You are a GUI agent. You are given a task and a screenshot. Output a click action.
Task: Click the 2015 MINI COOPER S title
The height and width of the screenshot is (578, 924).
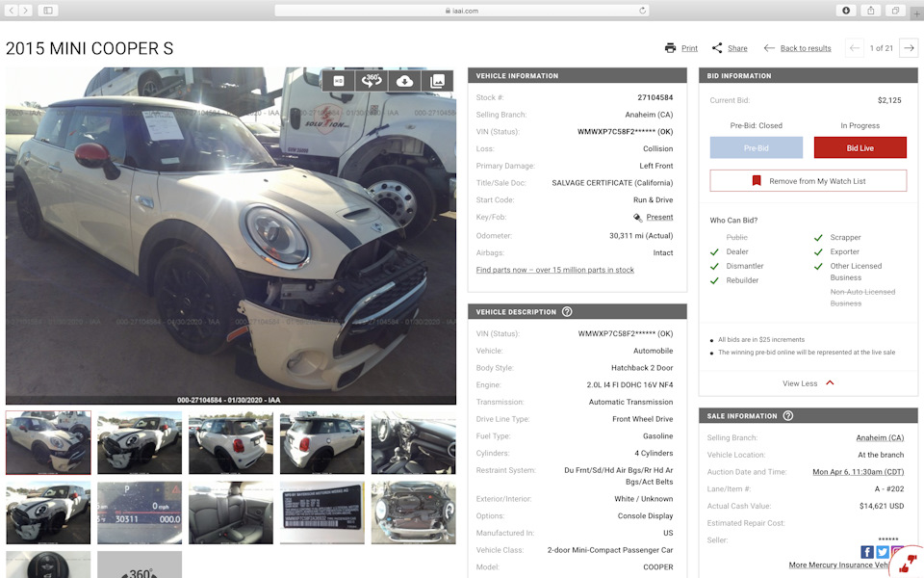90,48
